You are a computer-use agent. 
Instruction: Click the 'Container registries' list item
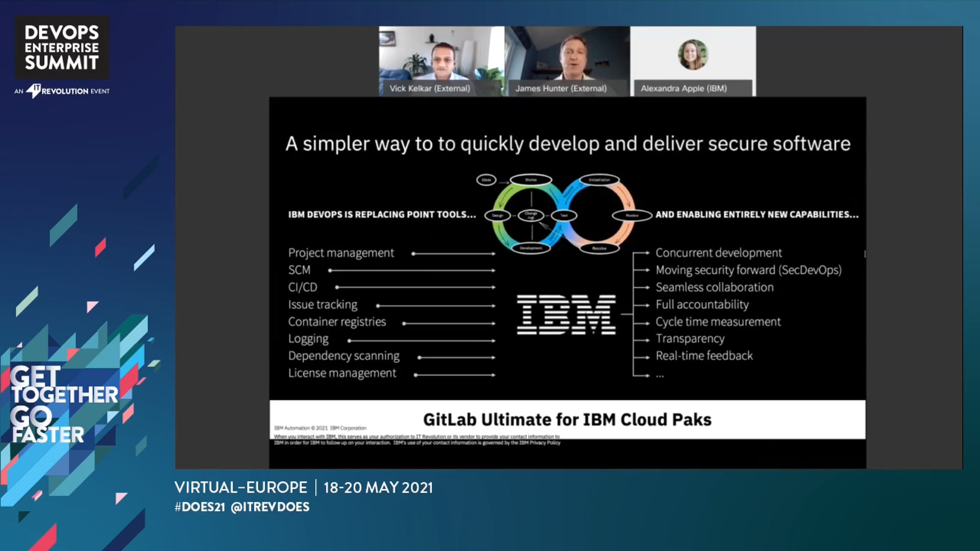coord(337,322)
